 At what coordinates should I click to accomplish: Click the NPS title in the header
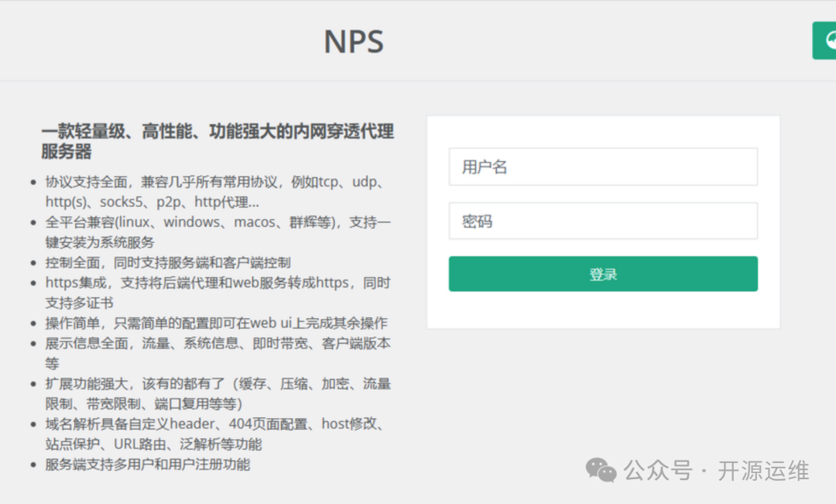tap(354, 42)
